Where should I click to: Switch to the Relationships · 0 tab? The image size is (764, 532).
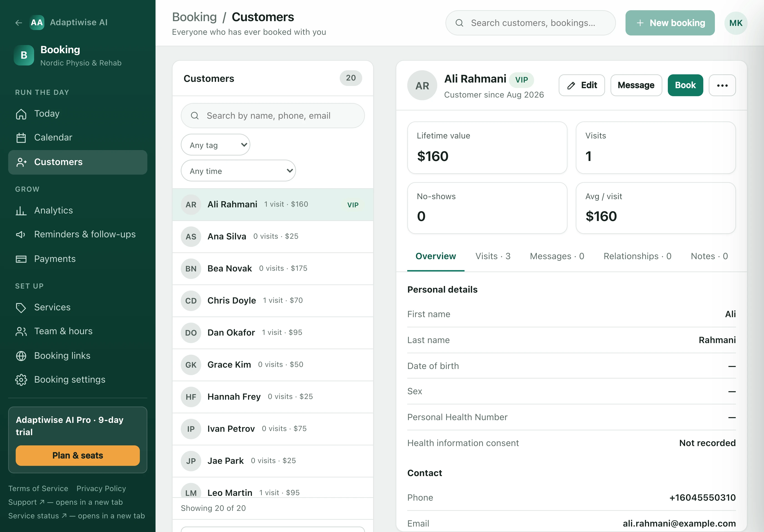click(x=637, y=256)
